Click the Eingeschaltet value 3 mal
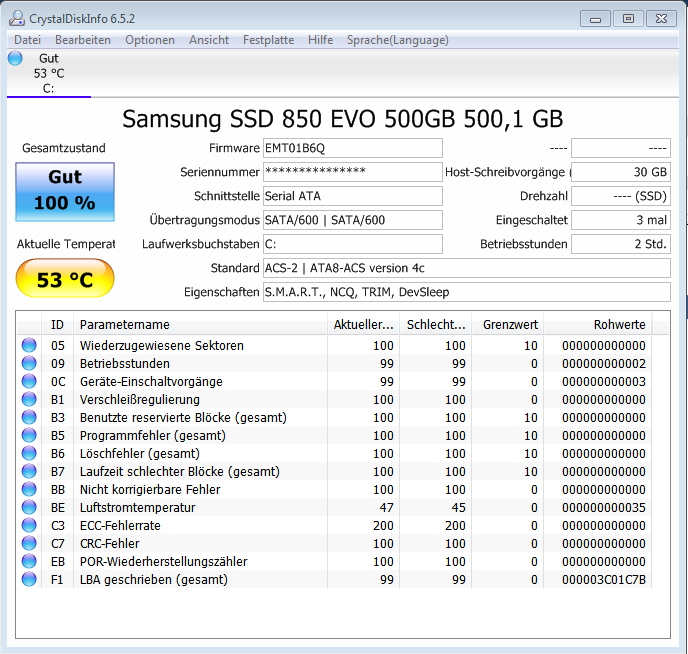688x654 pixels. point(621,220)
